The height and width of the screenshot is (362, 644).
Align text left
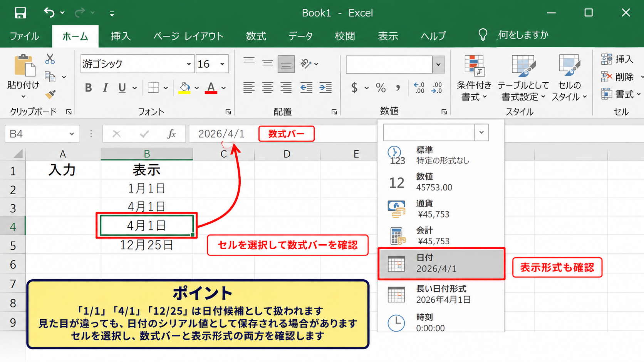click(249, 88)
